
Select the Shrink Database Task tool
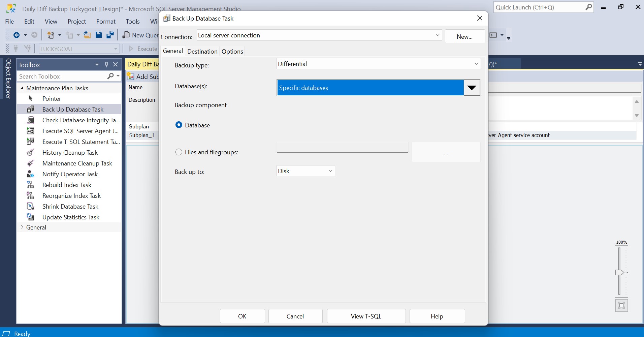70,207
